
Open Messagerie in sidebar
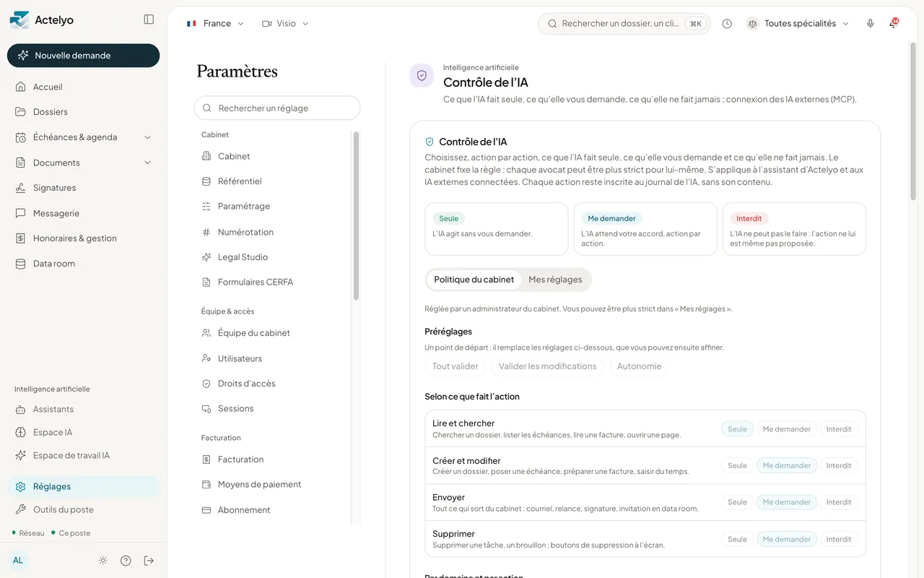[x=84, y=213]
